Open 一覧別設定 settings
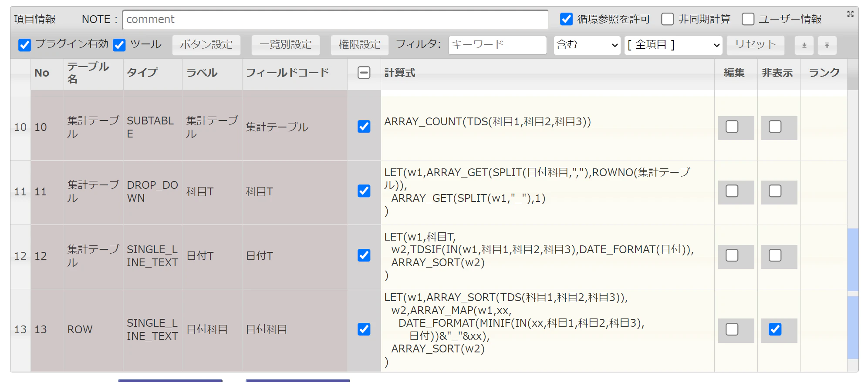868x382 pixels. point(286,45)
